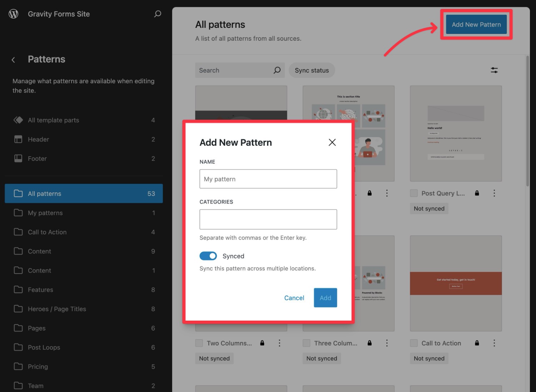This screenshot has width=536, height=392.
Task: Select All patterns category
Action: pos(84,194)
